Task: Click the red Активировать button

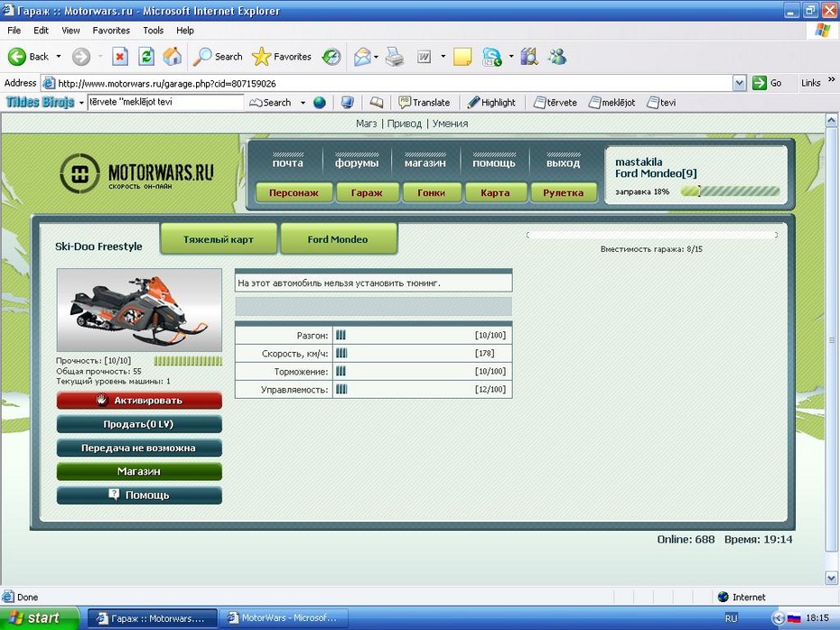Action: [x=139, y=401]
